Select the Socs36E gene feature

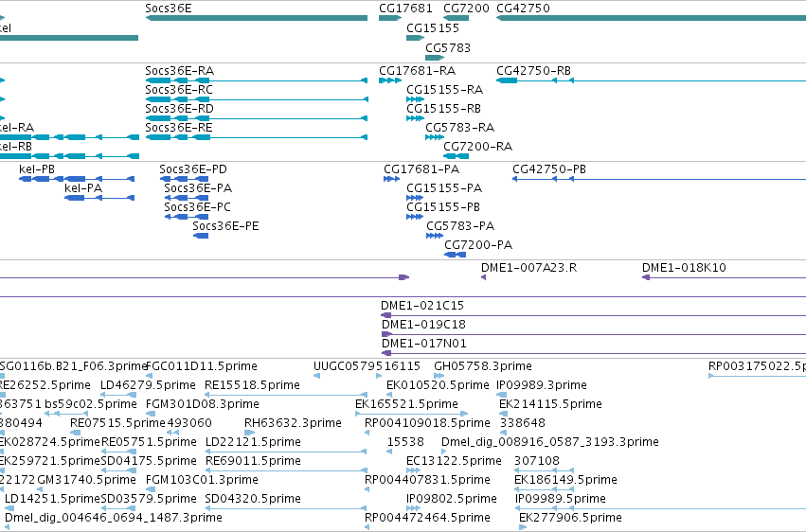pos(257,18)
